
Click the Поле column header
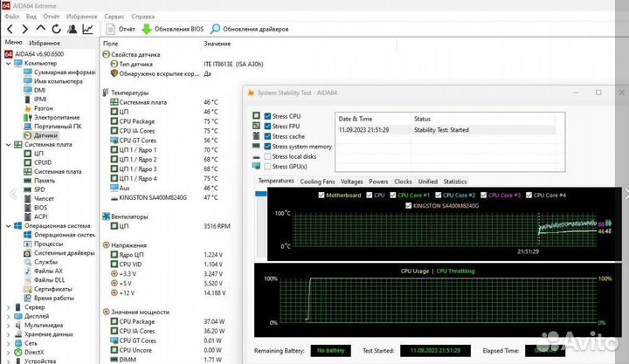click(x=110, y=44)
